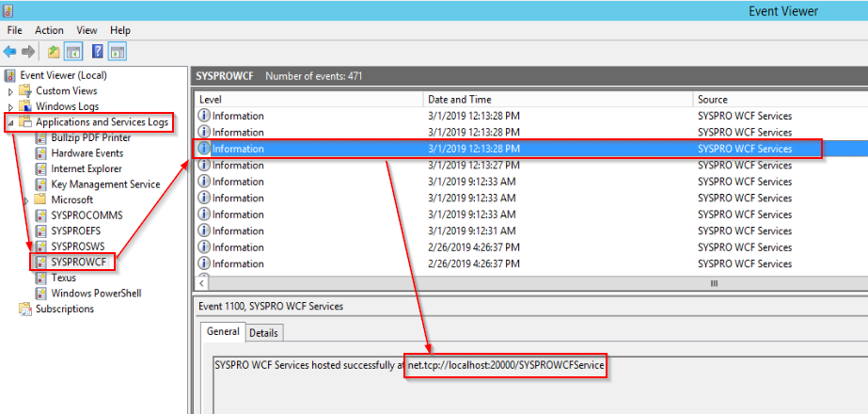Image resolution: width=868 pixels, height=414 pixels.
Task: Select highlighted event row's Information level cell
Action: pos(238,149)
